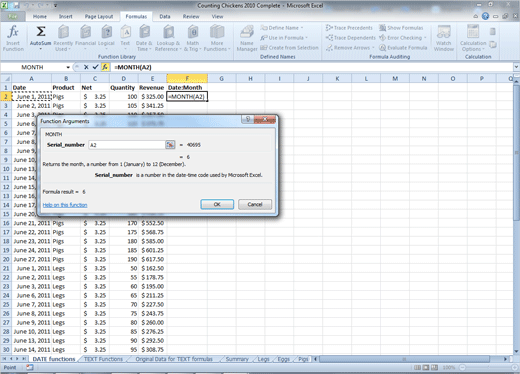
Task: Select column G header
Action: click(221, 79)
